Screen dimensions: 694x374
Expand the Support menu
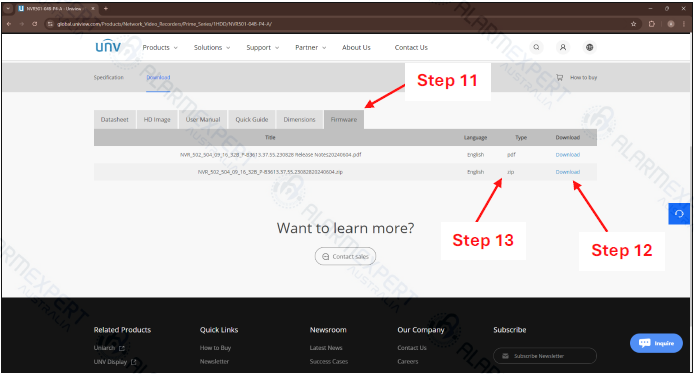pyautogui.click(x=262, y=47)
